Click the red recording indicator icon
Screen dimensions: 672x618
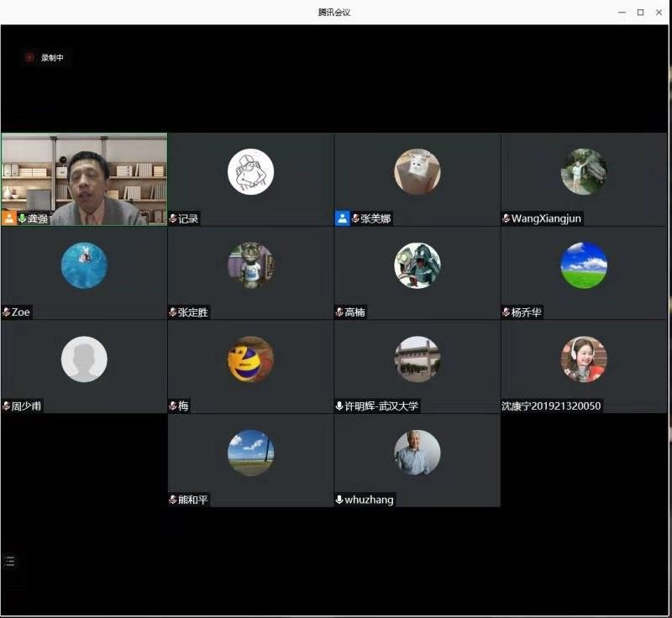click(29, 58)
